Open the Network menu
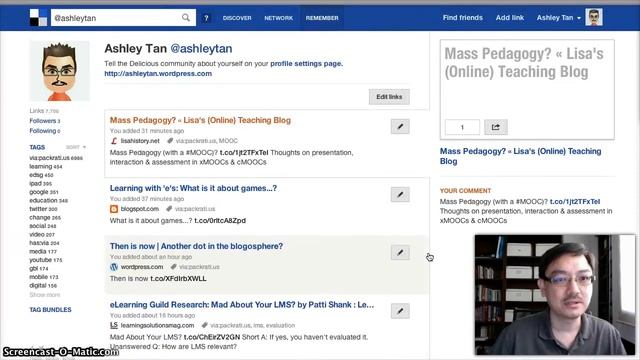Screen dimensions: 640x360 coord(278,18)
